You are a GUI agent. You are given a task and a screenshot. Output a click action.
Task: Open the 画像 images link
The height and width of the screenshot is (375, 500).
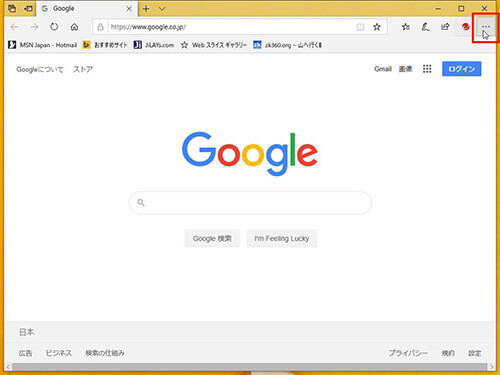405,69
